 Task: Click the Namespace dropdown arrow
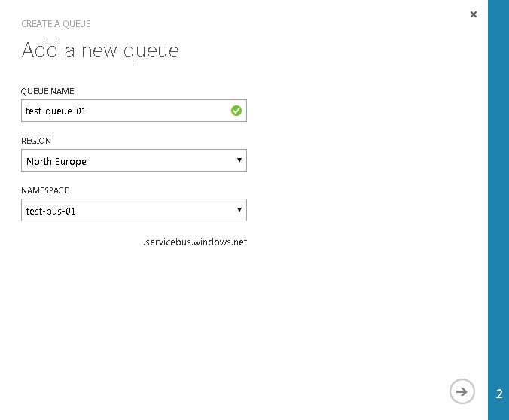point(239,210)
